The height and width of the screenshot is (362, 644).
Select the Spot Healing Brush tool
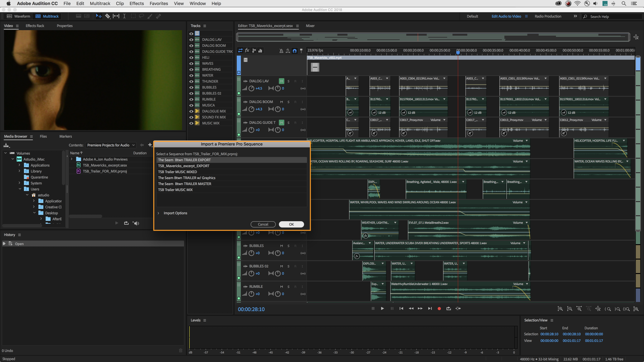pos(158,16)
